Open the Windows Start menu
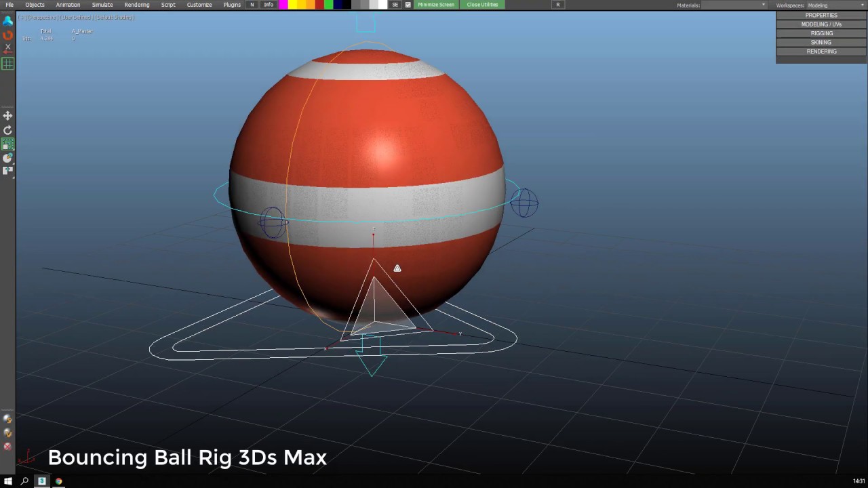 click(7, 481)
